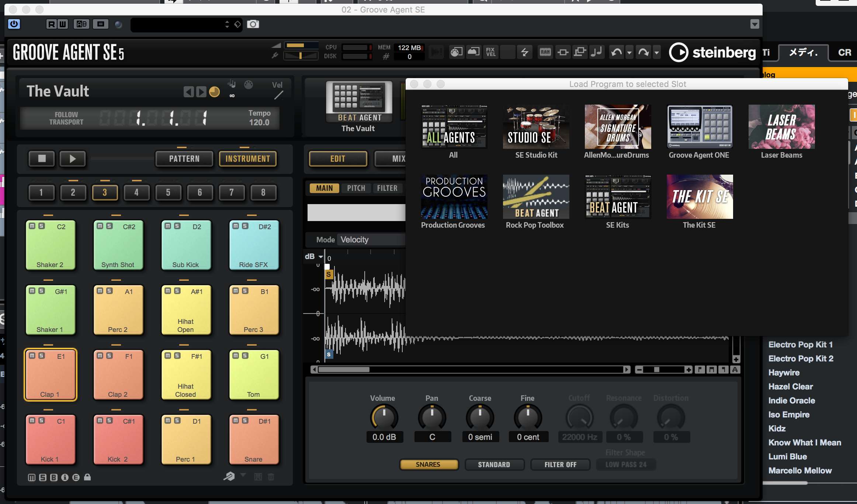The image size is (857, 504).
Task: Switch to the PITCH tab
Action: coord(356,188)
